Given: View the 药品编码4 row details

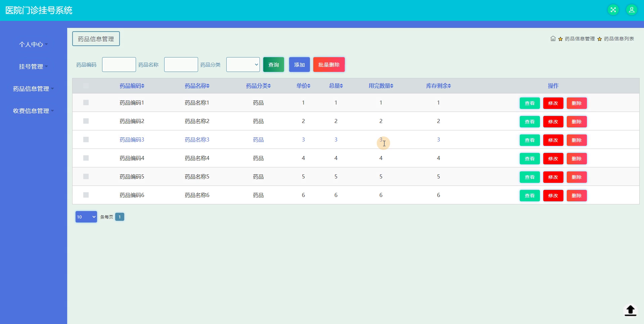Looking at the screenshot, I should pos(530,159).
